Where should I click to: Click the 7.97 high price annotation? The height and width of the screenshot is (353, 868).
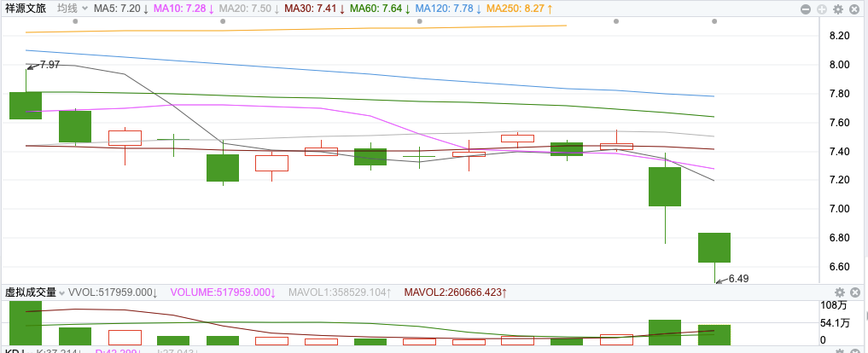50,65
